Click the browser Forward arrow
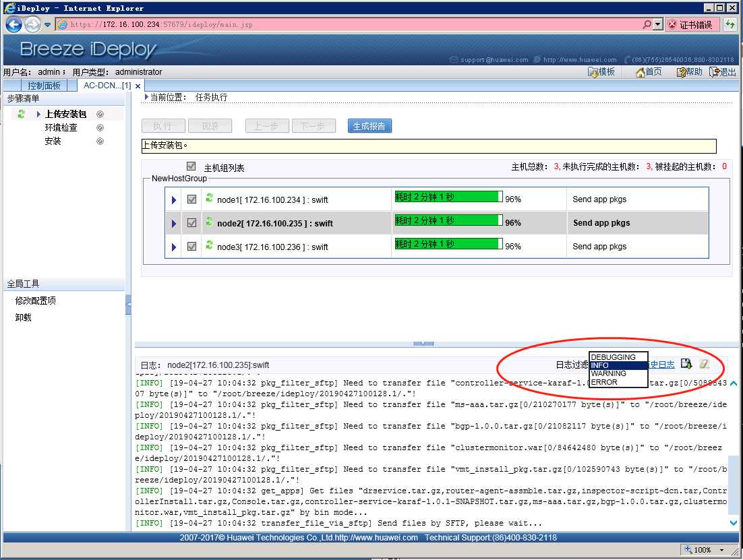 (x=32, y=24)
